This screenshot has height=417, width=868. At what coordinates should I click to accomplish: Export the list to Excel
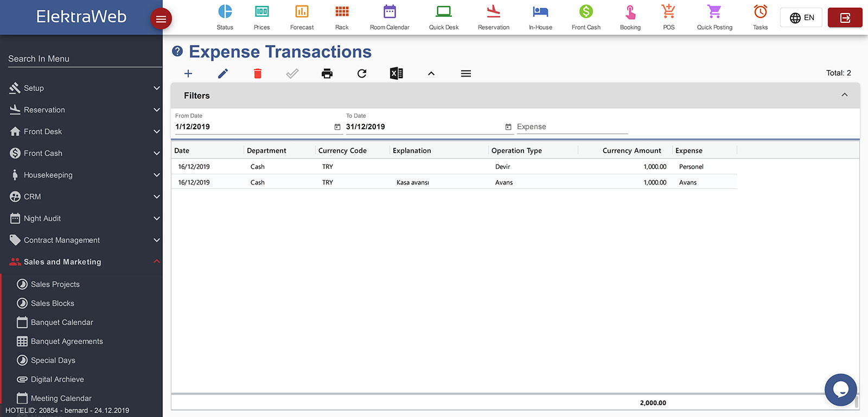pyautogui.click(x=397, y=73)
